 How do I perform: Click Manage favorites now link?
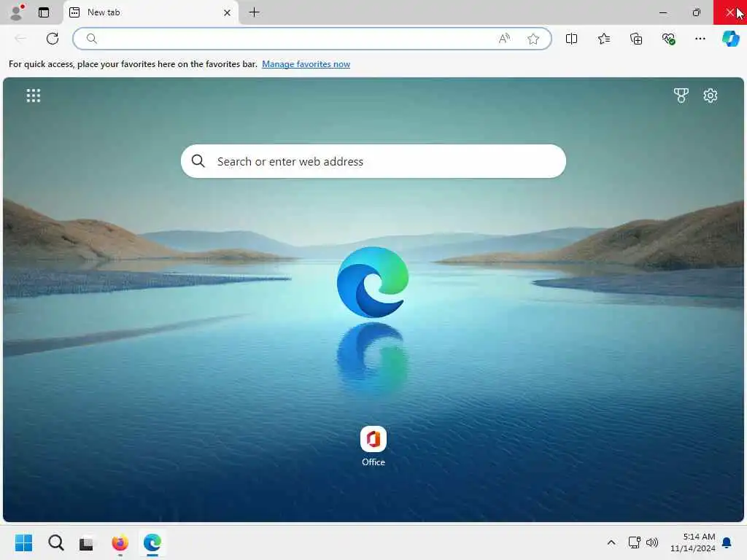(x=306, y=64)
